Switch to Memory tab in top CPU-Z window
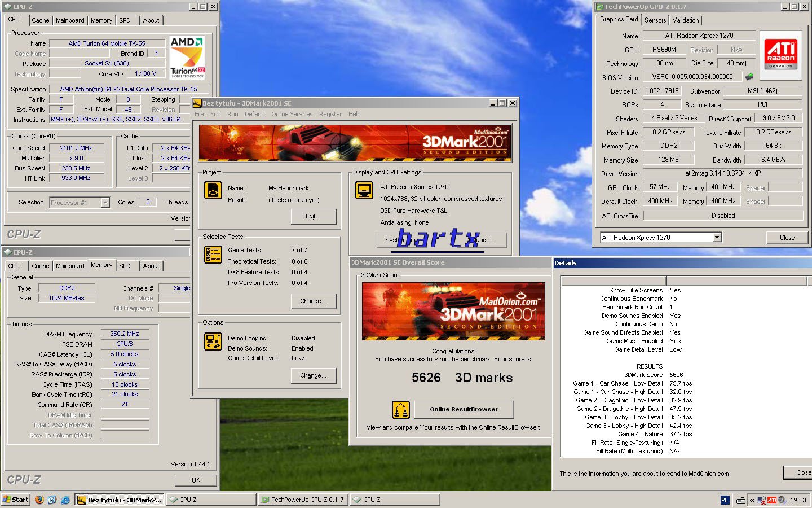The width and height of the screenshot is (812, 508). click(x=101, y=20)
